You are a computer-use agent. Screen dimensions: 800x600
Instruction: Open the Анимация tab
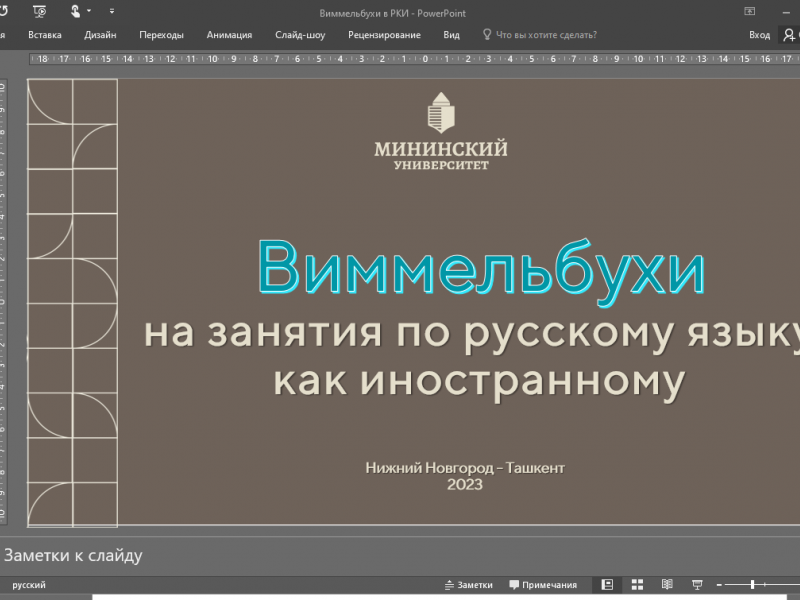(x=229, y=35)
